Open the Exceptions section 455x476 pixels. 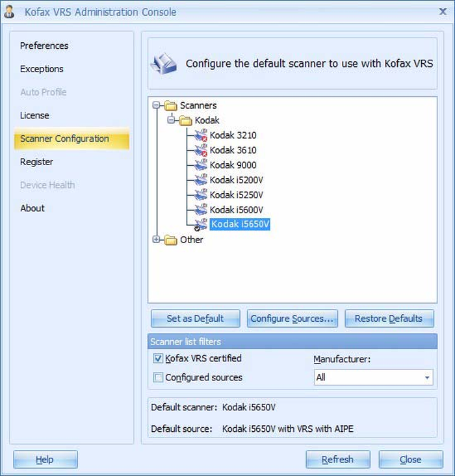pyautogui.click(x=42, y=69)
